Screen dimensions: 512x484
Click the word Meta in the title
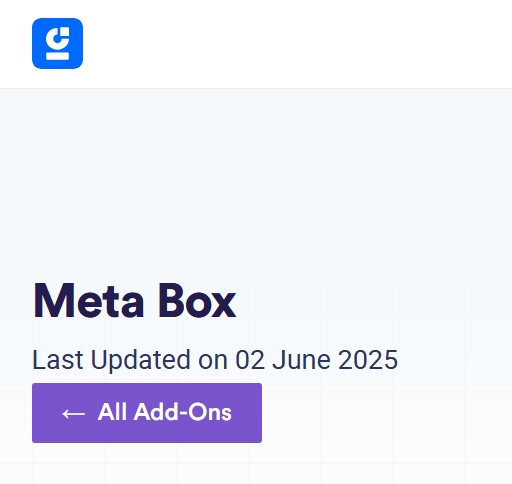pos(88,301)
